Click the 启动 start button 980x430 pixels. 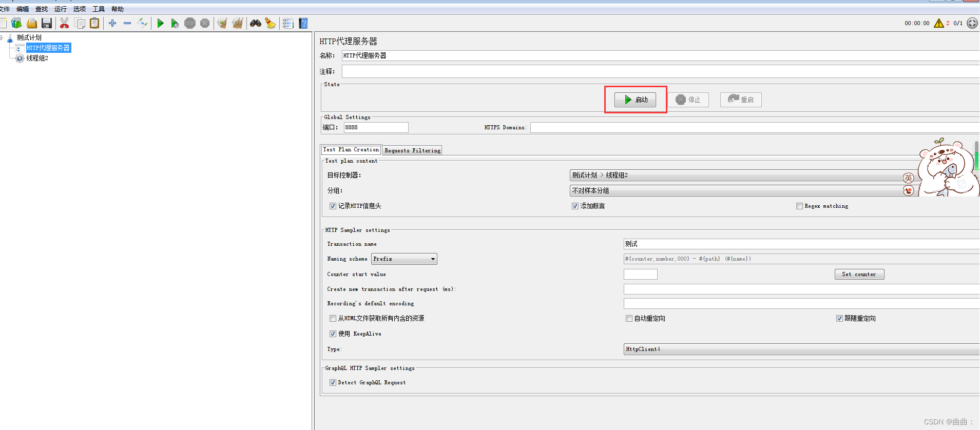[x=636, y=100]
